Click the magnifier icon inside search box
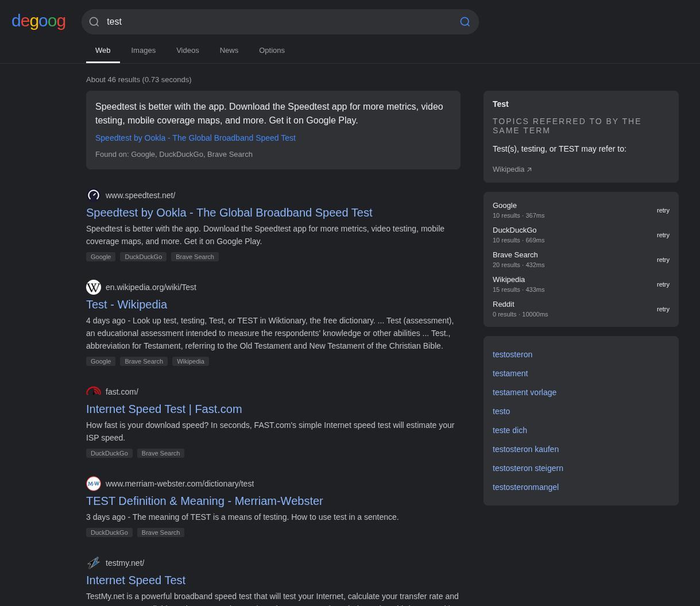This screenshot has width=700, height=606. (x=94, y=22)
